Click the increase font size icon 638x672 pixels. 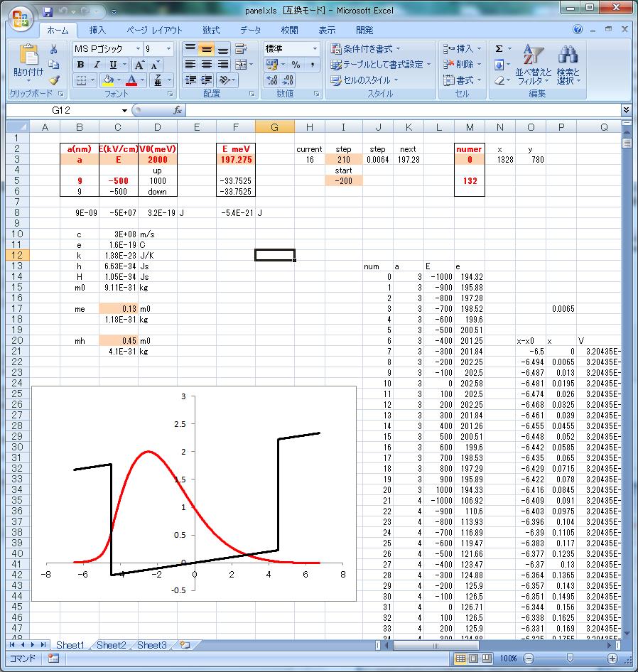tap(139, 65)
